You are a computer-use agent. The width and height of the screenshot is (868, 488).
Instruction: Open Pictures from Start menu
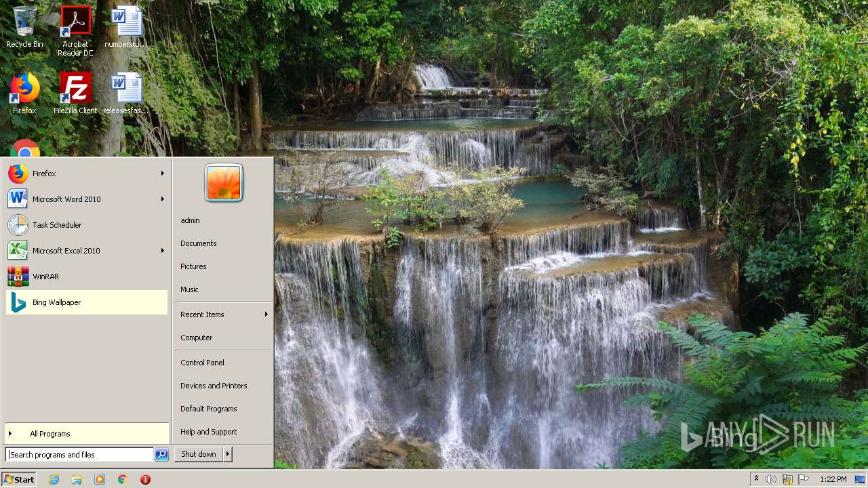[x=224, y=266]
